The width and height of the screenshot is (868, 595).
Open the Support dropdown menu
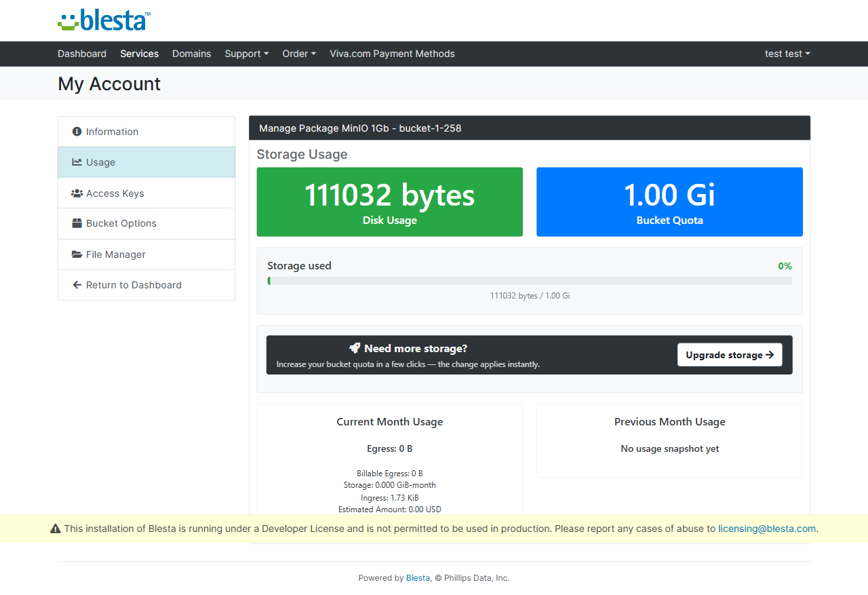(247, 54)
